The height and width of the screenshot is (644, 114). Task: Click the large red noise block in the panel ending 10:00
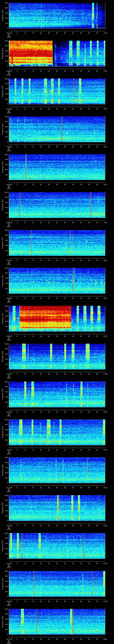[x=45, y=317]
